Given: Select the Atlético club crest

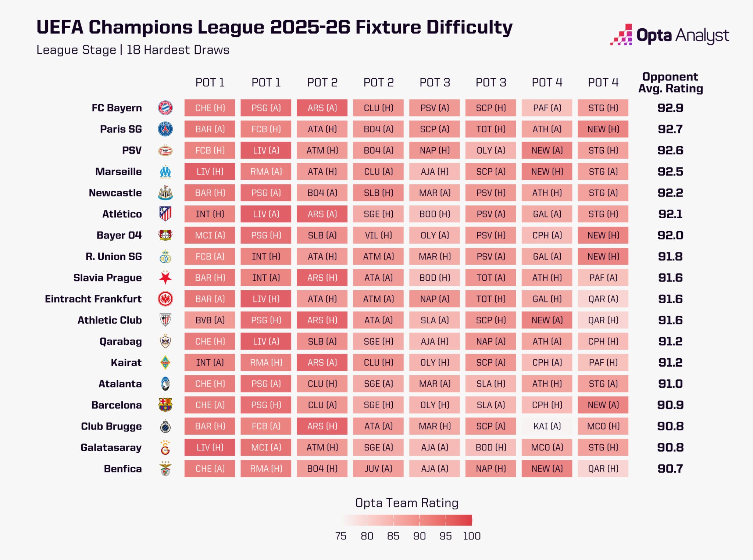Looking at the screenshot, I should (x=165, y=214).
